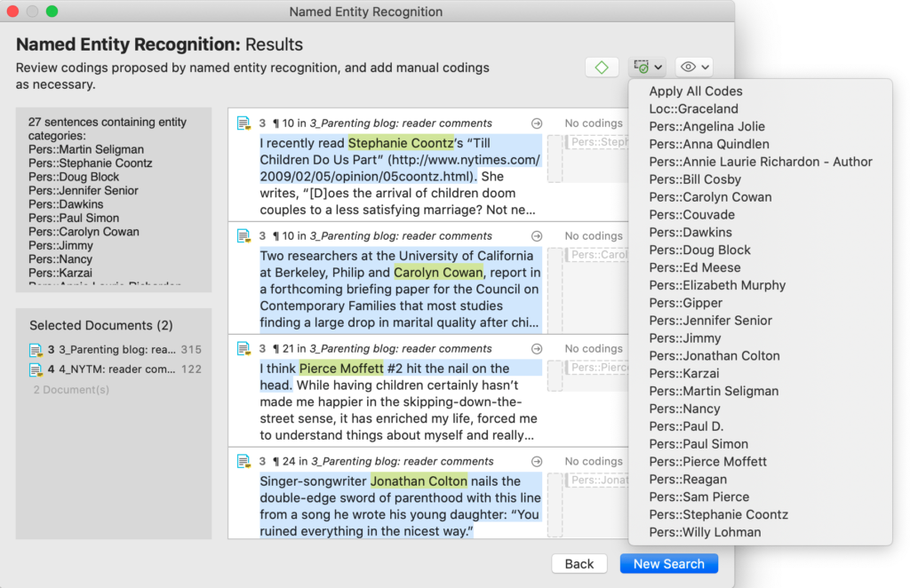Click the Back button
910x588 pixels.
click(x=579, y=564)
